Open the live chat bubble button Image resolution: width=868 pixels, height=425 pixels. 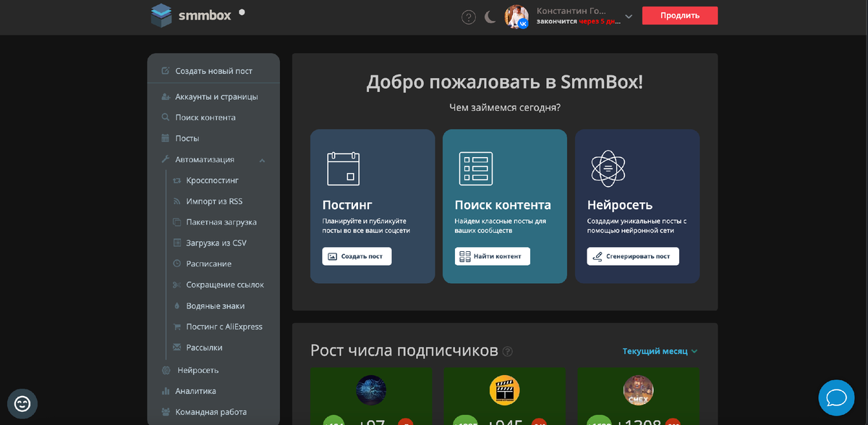837,397
